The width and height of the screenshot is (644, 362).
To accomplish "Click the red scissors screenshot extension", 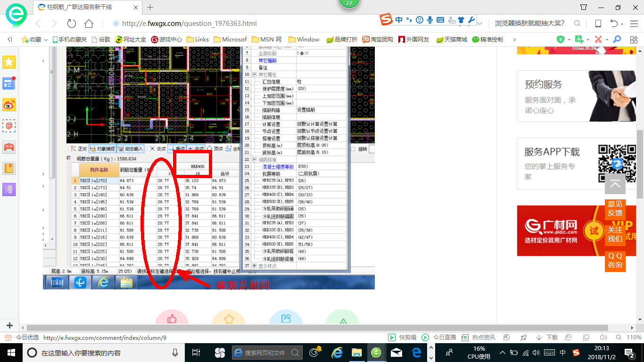I will point(598,40).
